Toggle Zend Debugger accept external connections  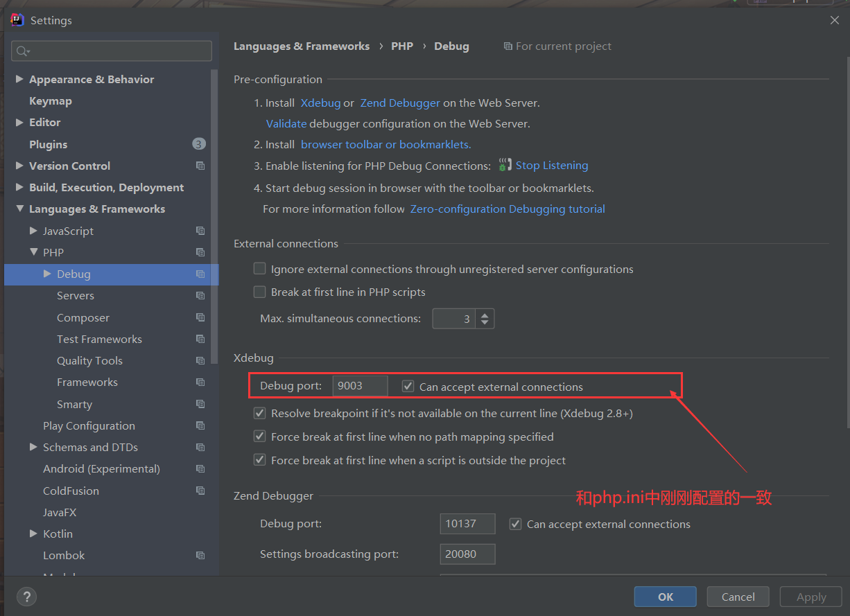(516, 524)
